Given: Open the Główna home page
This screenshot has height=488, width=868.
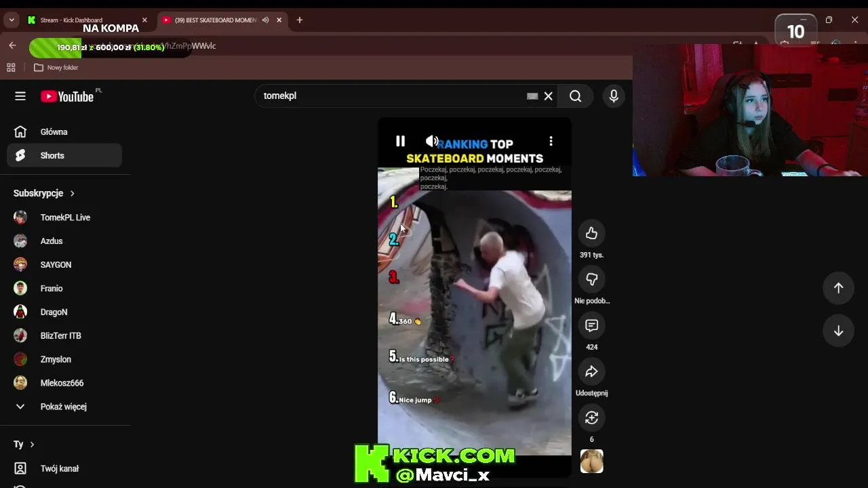Looking at the screenshot, I should (64, 132).
